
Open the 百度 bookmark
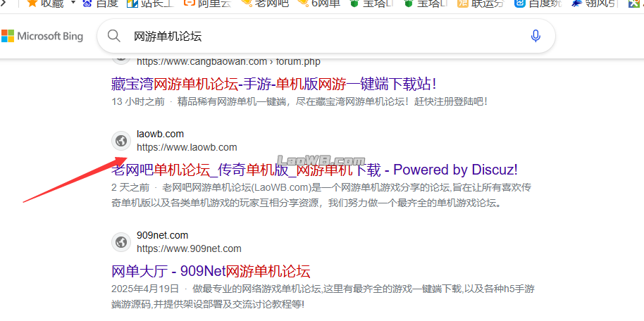100,4
